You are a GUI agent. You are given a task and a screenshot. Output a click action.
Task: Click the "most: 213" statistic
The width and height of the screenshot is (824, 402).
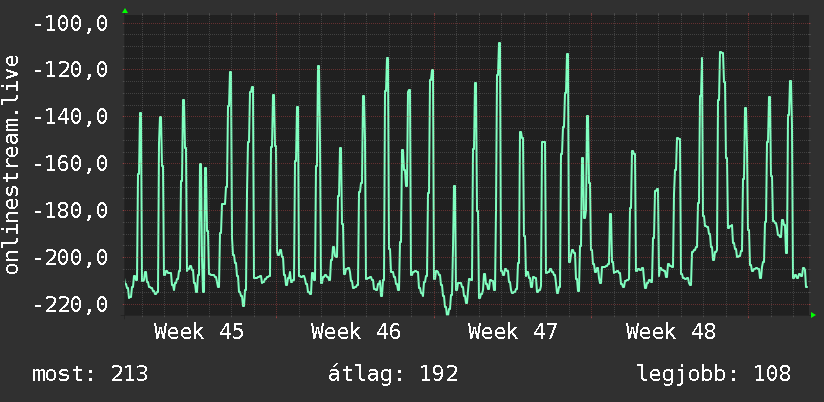click(90, 374)
